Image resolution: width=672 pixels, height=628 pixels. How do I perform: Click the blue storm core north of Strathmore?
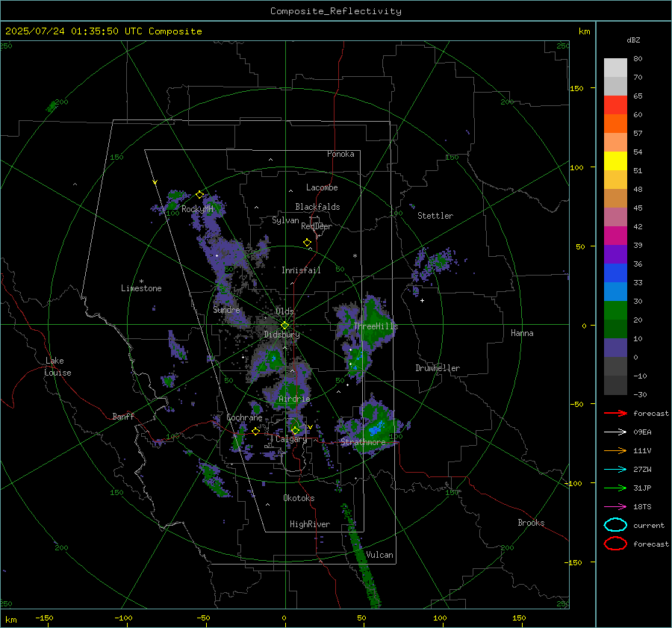[376, 427]
